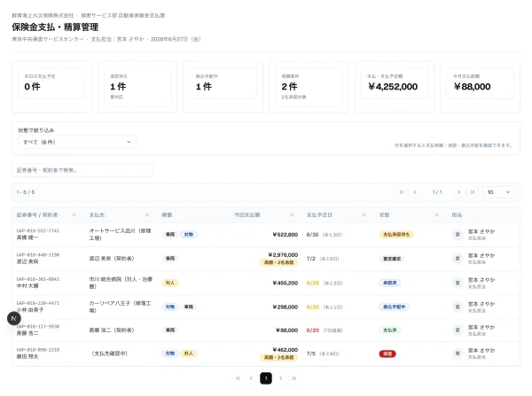
Task: Click the green 支払済 status badge
Action: 389,330
